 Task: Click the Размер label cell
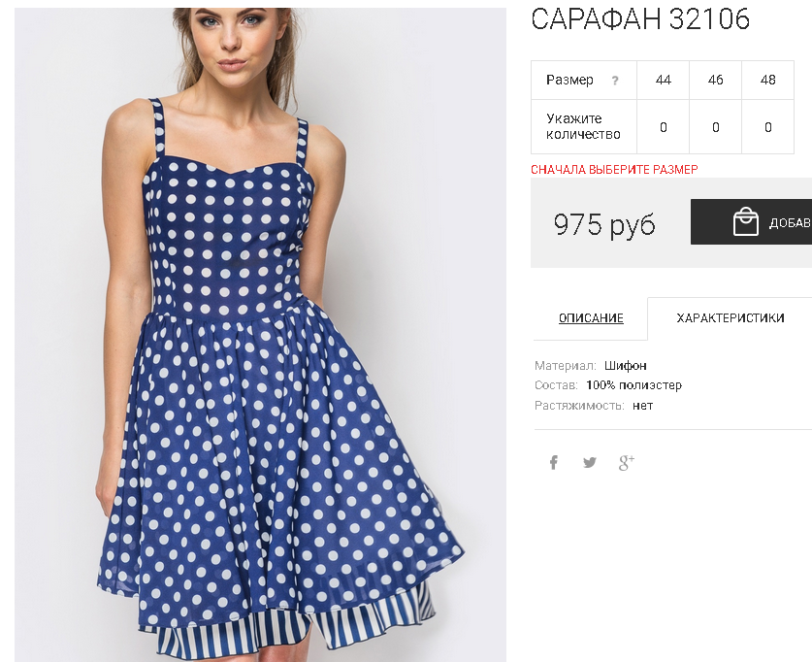point(584,80)
